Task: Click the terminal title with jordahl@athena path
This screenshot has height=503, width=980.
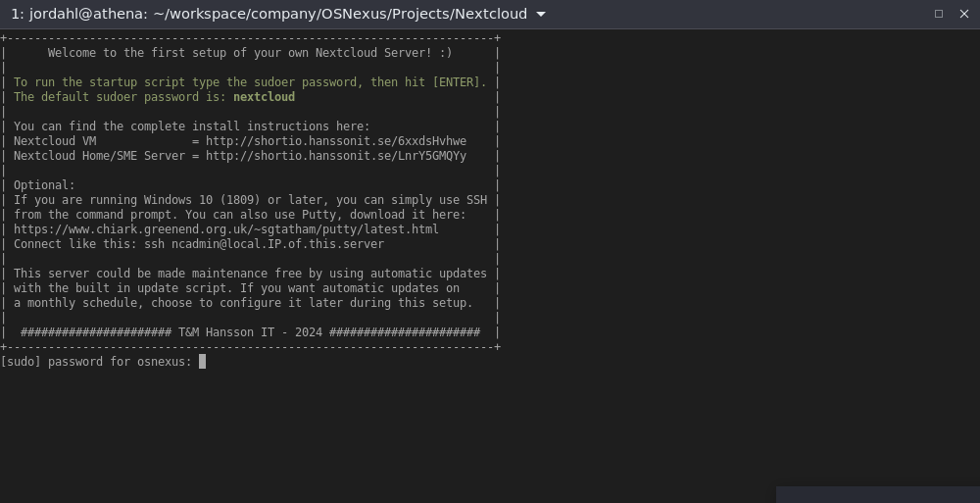Action: pos(269,14)
